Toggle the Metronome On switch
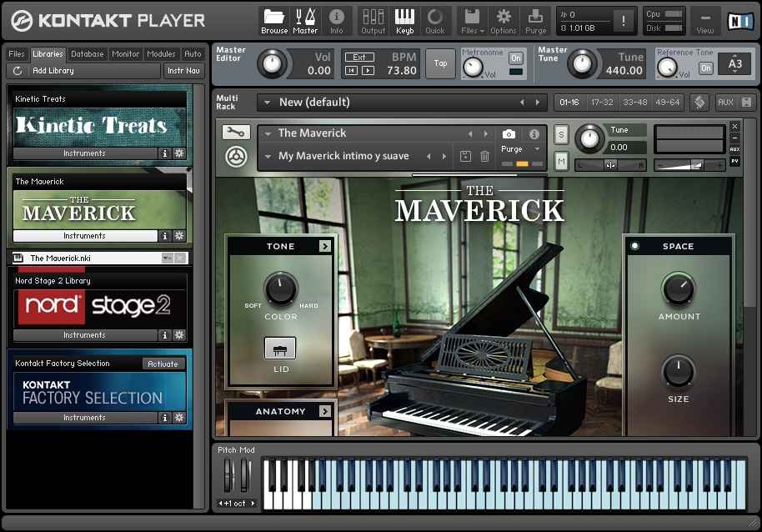The width and height of the screenshot is (762, 532). tap(515, 58)
